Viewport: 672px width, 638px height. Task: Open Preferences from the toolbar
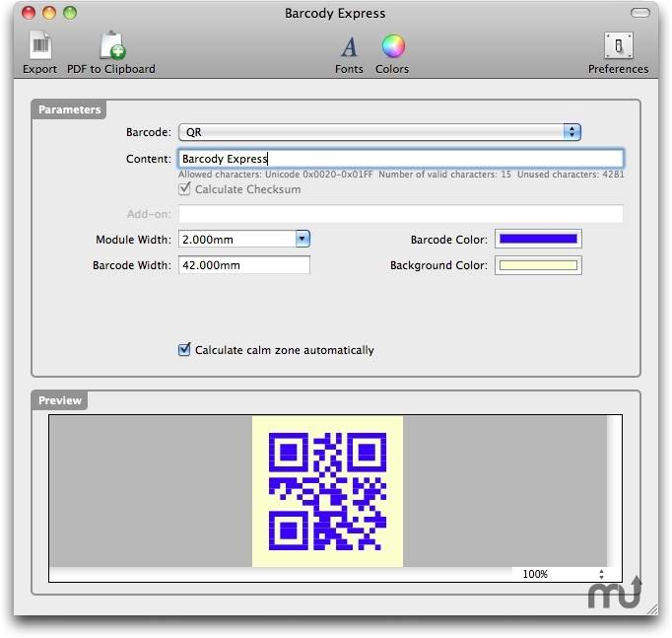coord(619,45)
